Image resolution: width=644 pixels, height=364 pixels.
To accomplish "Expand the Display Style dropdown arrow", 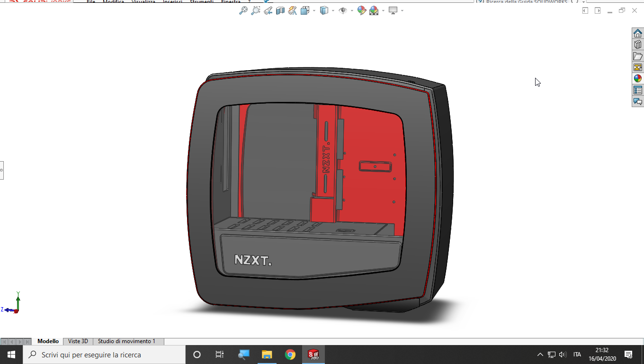I will click(332, 10).
